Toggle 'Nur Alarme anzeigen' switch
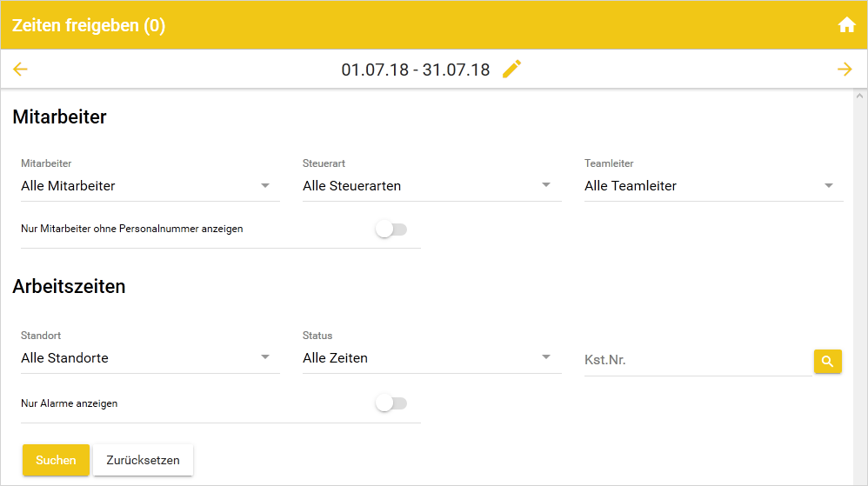The image size is (868, 486). pos(391,403)
